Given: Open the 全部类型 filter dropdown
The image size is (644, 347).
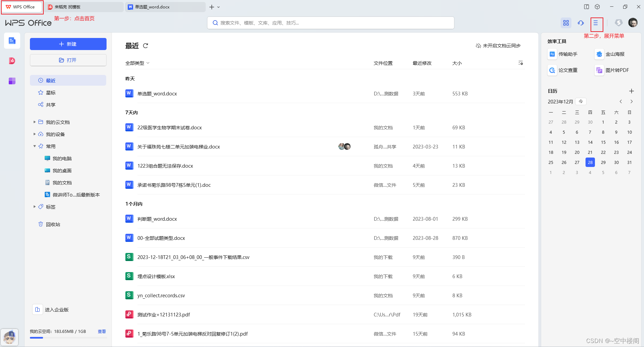Looking at the screenshot, I should [137, 63].
